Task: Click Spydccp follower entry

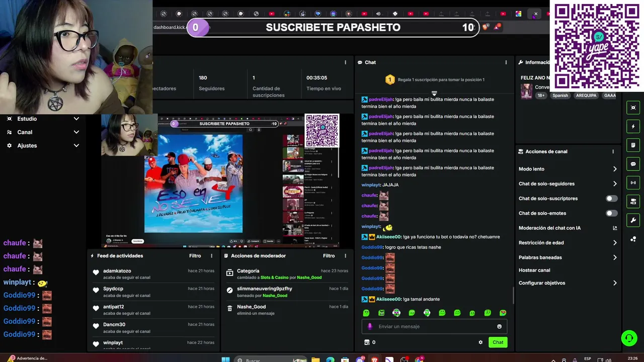Action: pos(153,292)
